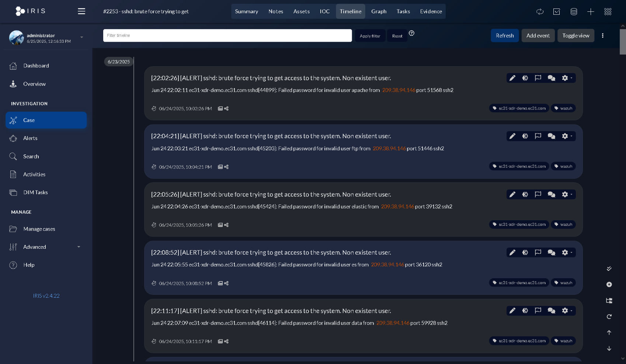Open gear dropdown of 22:11:17 event
The image size is (626, 364).
point(567,311)
